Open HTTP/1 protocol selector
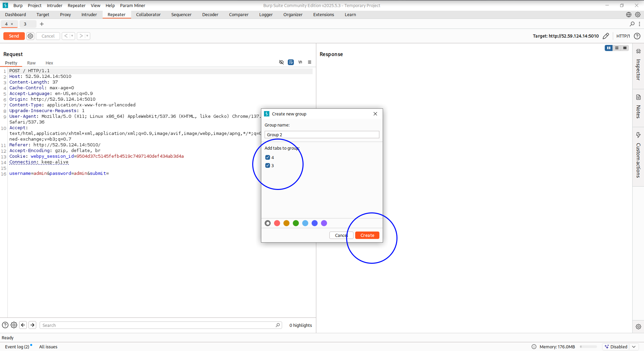The height and width of the screenshot is (351, 644). pyautogui.click(x=623, y=36)
